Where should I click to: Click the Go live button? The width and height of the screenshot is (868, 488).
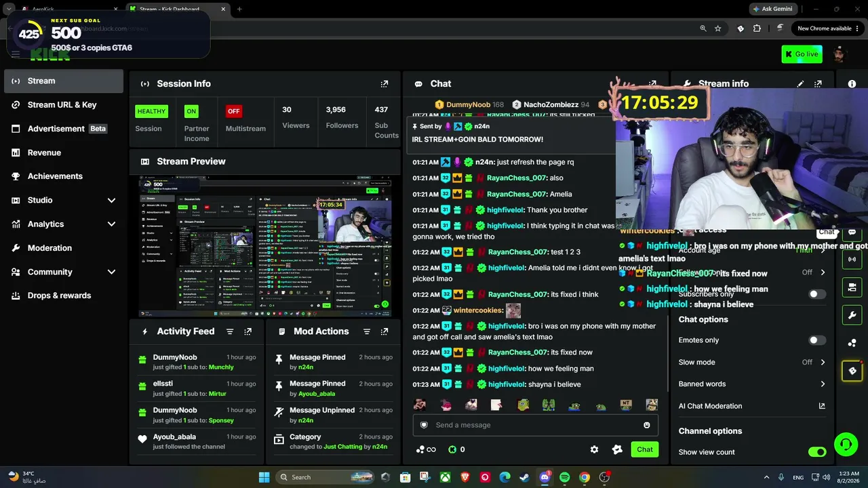(x=802, y=54)
